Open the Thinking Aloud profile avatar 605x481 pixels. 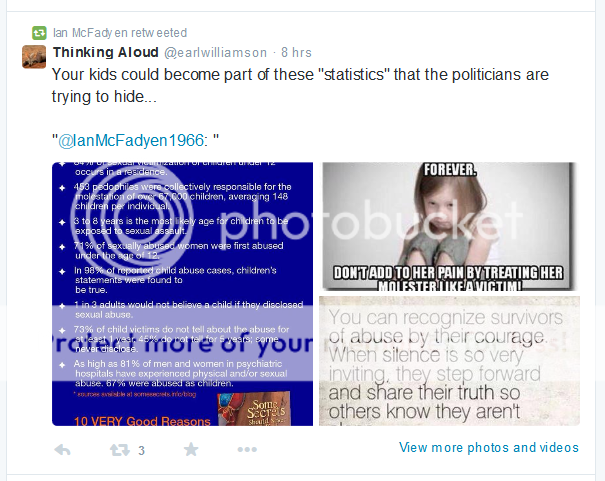point(34,57)
